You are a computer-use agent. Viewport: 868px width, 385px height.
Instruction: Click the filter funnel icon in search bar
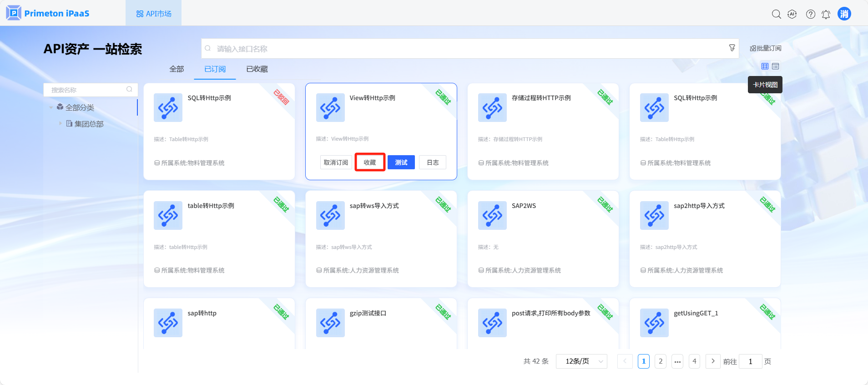click(x=732, y=48)
